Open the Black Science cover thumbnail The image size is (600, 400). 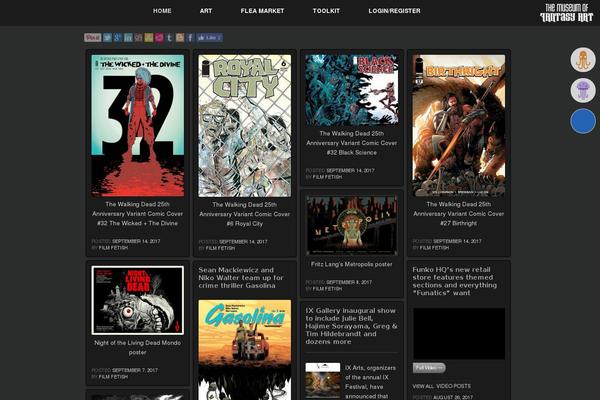[x=352, y=90]
